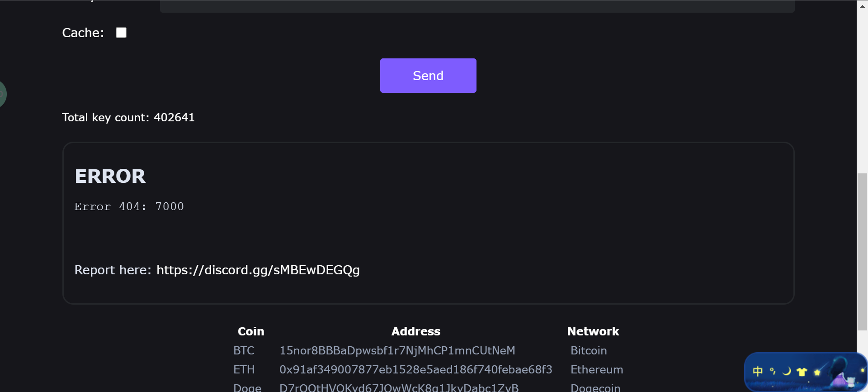This screenshot has width=868, height=392.
Task: Click the ETH wallet address
Action: 416,369
